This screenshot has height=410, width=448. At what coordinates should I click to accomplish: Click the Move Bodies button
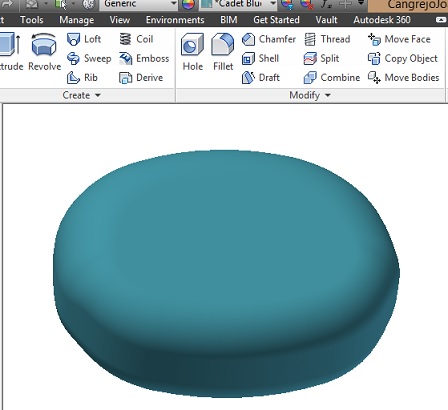403,78
